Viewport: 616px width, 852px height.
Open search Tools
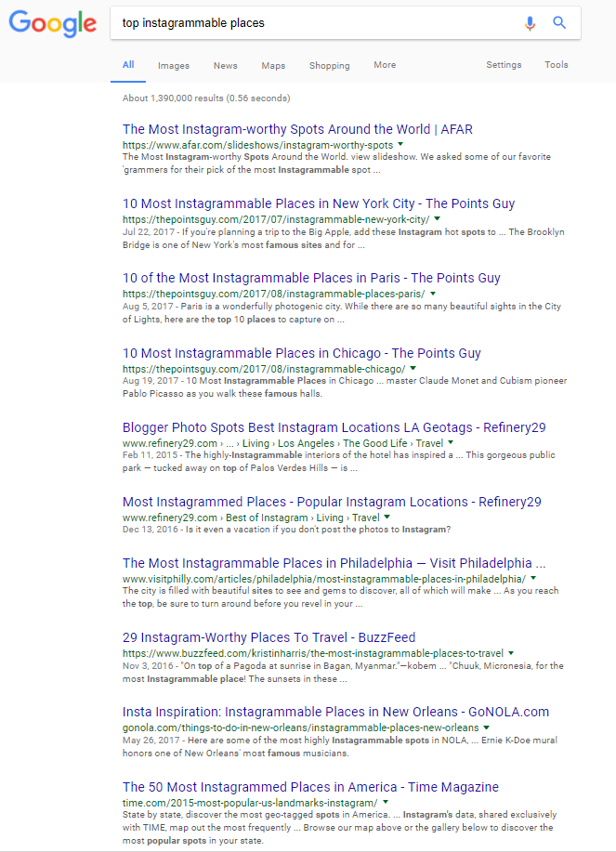point(557,65)
